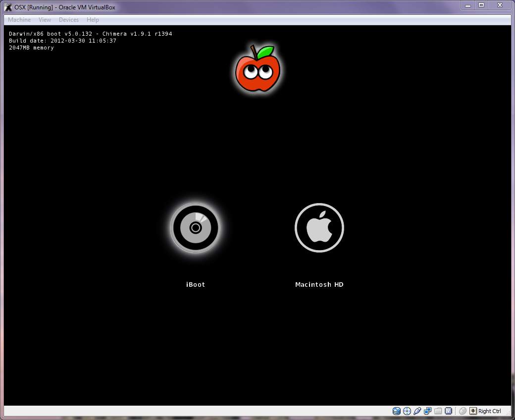515x420 pixels.
Task: Click the hard disks status icon
Action: click(x=397, y=411)
